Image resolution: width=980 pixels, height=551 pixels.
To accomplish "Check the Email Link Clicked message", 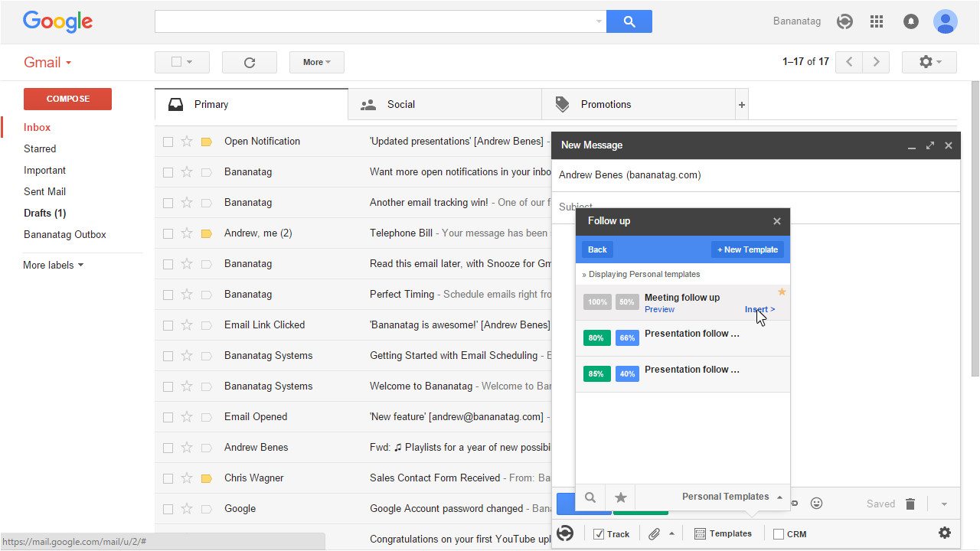I will [x=168, y=325].
